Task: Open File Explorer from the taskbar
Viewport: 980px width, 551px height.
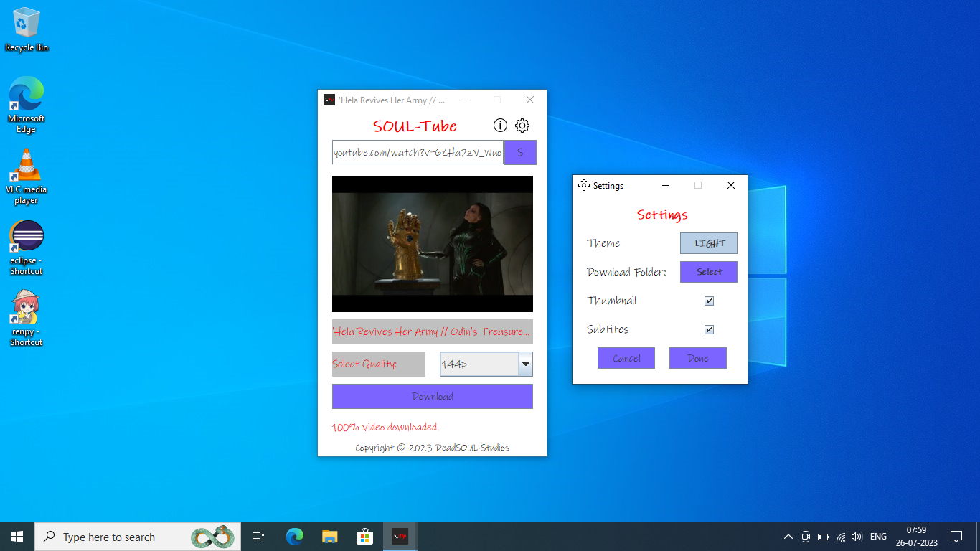Action: (329, 537)
